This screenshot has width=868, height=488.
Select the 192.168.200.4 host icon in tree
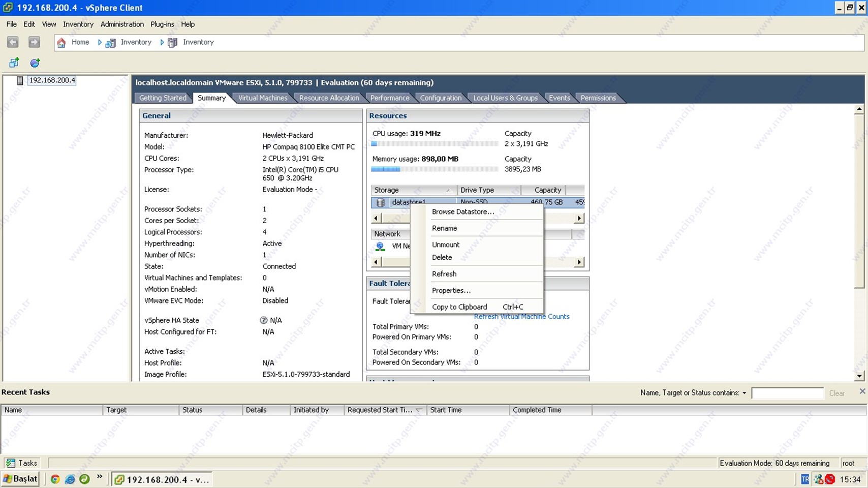[x=20, y=80]
